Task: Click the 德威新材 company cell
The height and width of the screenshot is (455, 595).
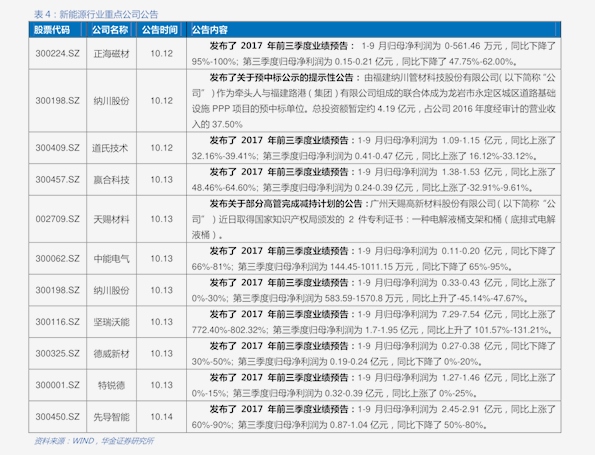Action: coord(112,353)
